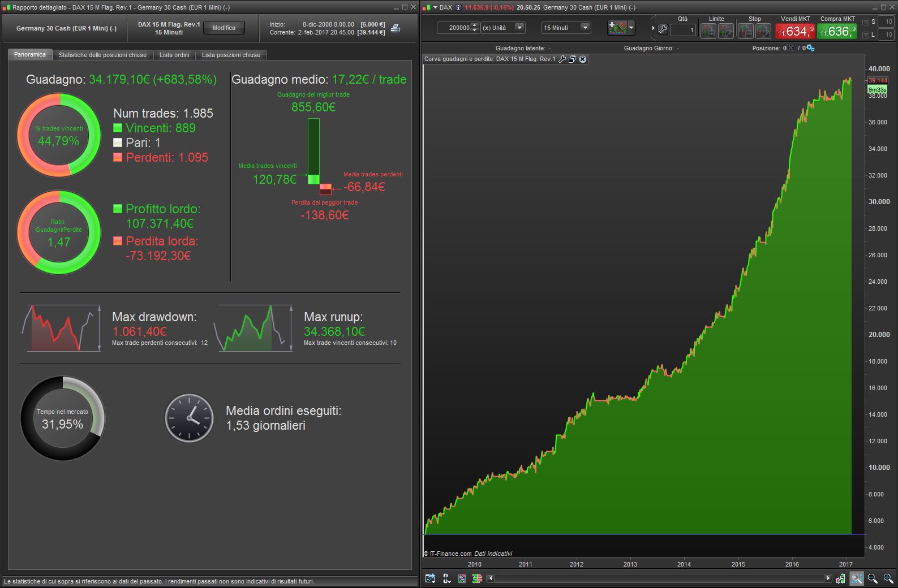Click the 200000 units input field

pyautogui.click(x=454, y=28)
